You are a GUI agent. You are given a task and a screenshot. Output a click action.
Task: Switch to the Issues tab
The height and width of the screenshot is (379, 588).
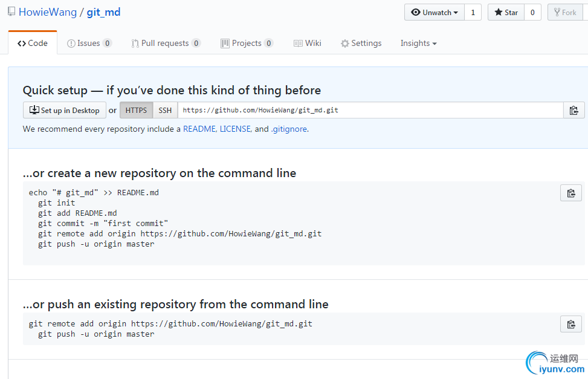pos(89,43)
